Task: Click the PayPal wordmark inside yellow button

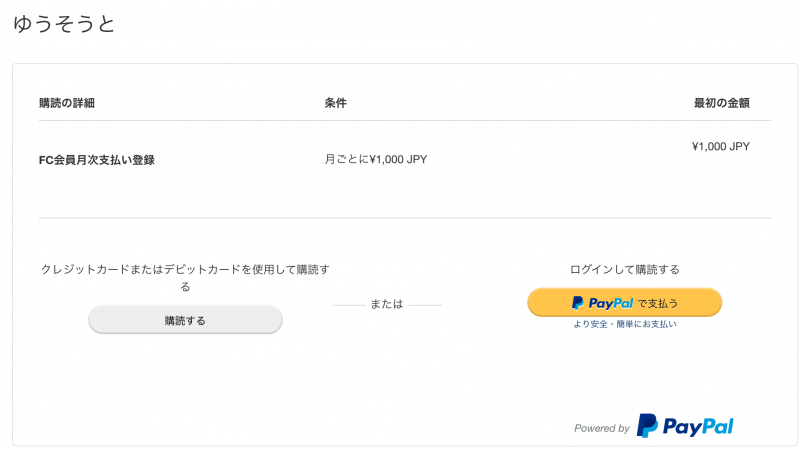Action: coord(610,303)
